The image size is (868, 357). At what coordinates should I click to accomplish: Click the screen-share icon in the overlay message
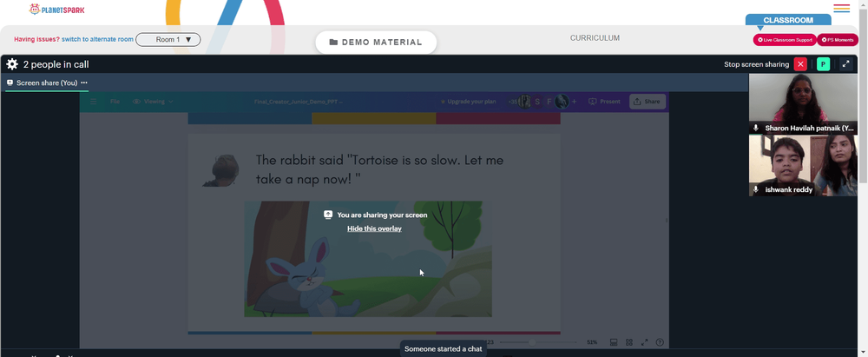[328, 215]
